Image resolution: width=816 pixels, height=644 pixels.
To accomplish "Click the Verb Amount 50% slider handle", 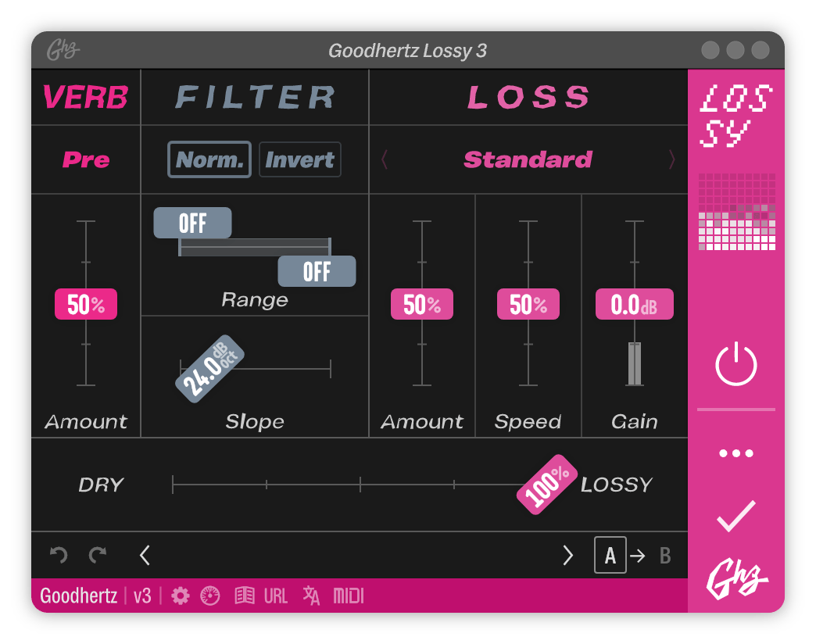I will 86,304.
